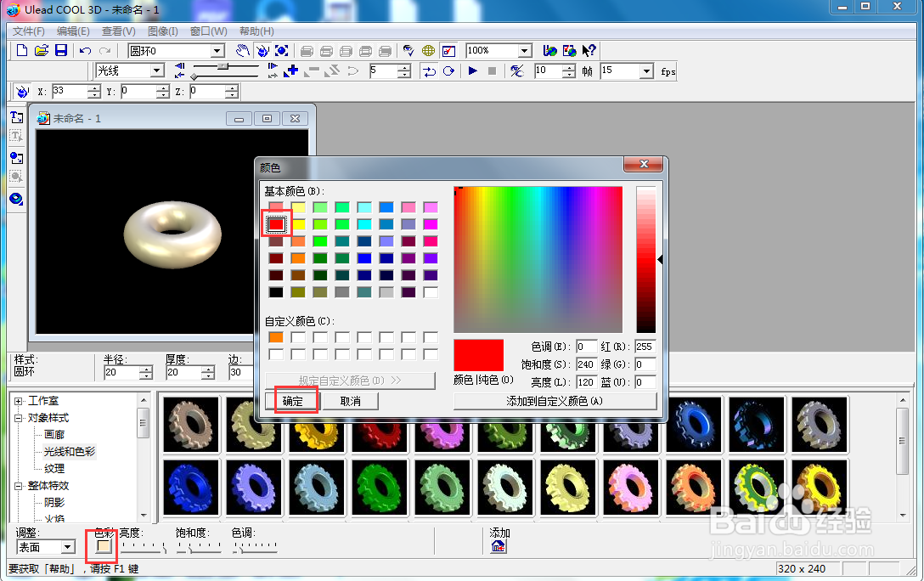Image resolution: width=924 pixels, height=581 pixels.
Task: Select the Move object hand tool
Action: 242,51
